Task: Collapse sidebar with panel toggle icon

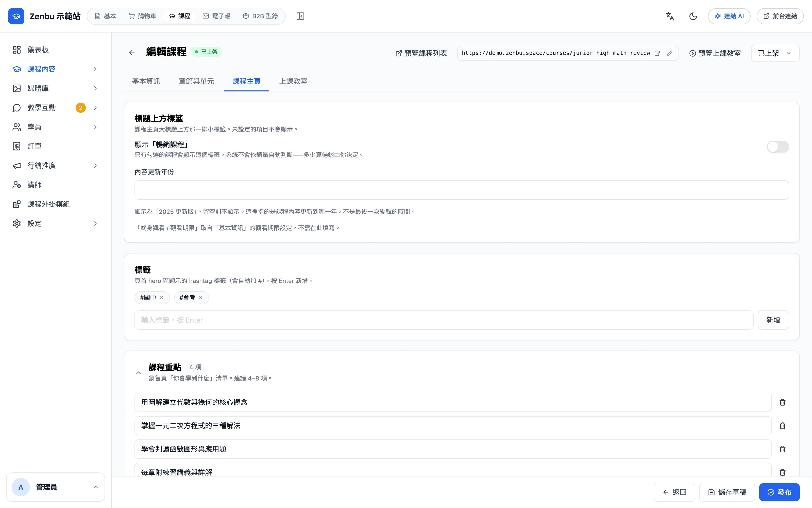Action: coord(300,16)
